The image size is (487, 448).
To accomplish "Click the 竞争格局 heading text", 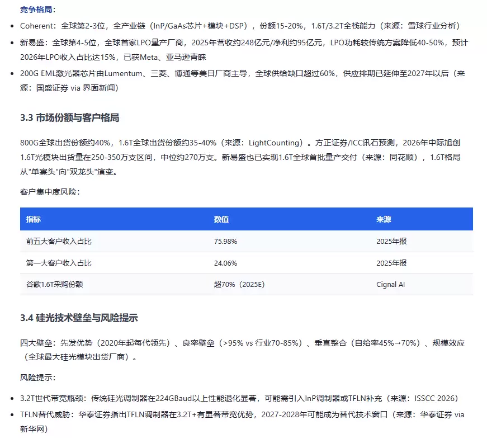I will coord(36,10).
